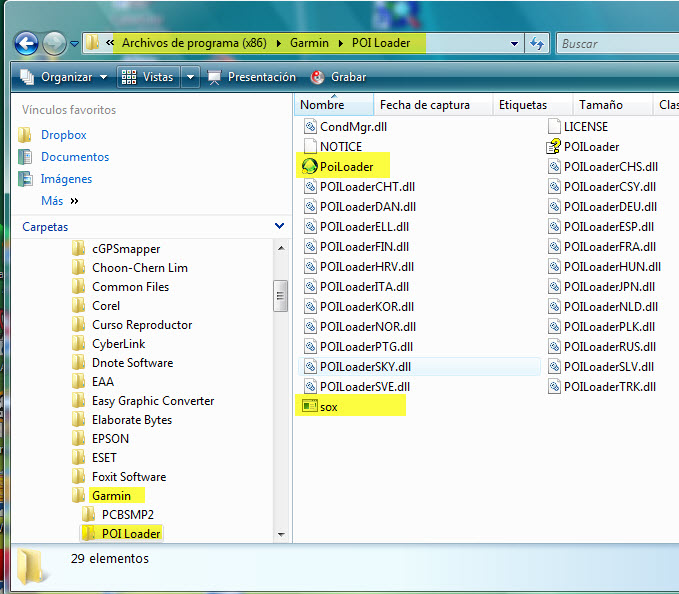679x594 pixels.
Task: Select the LICENSE file icon
Action: [x=554, y=127]
